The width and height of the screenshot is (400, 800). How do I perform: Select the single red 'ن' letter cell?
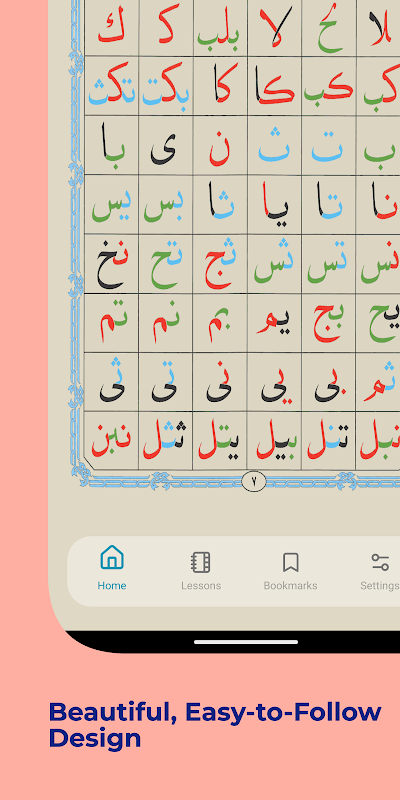click(220, 145)
